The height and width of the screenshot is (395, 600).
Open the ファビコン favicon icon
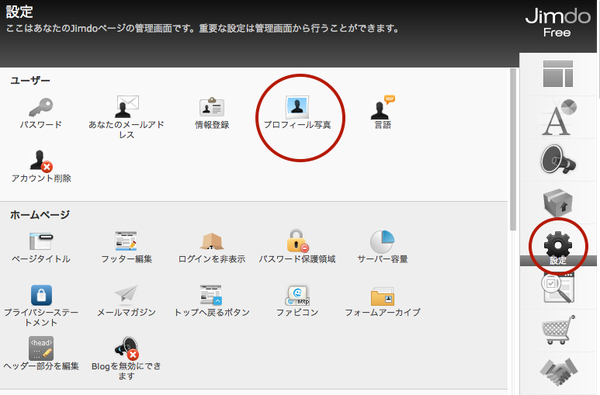click(x=297, y=295)
